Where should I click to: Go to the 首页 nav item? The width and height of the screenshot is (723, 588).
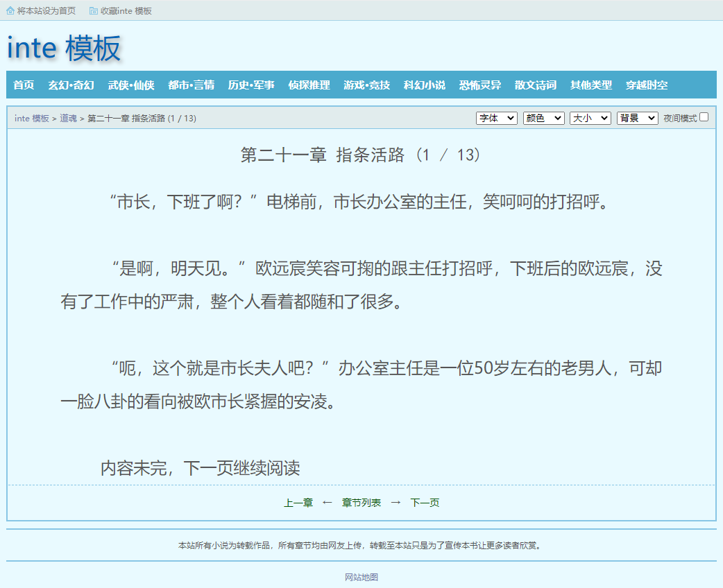pos(24,85)
